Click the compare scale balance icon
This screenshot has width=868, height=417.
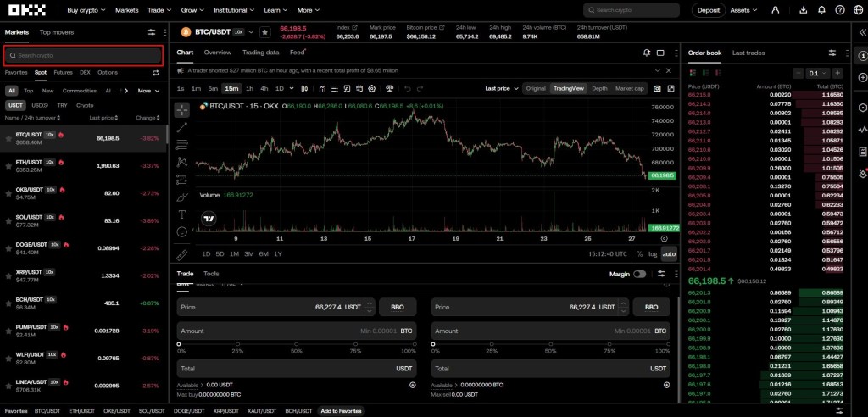tap(390, 89)
